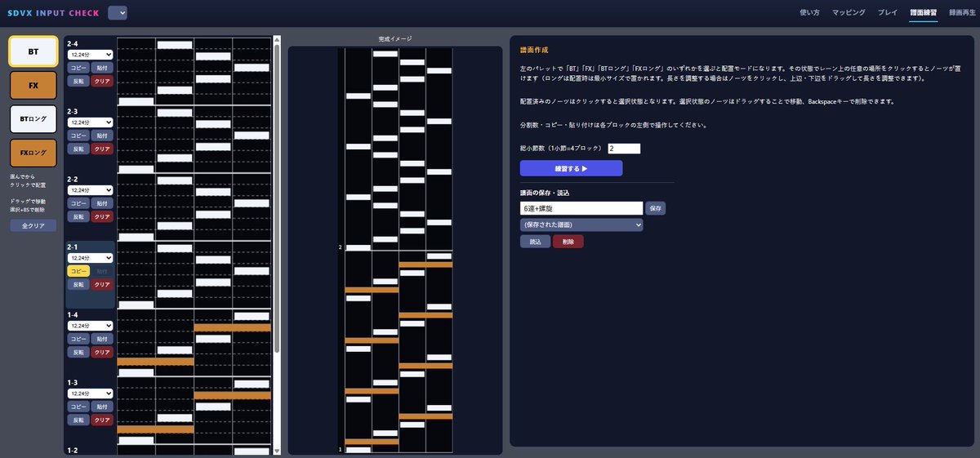The height and width of the screenshot is (458, 980).
Task: Copy block 1-4 with コピー
Action: pos(78,338)
